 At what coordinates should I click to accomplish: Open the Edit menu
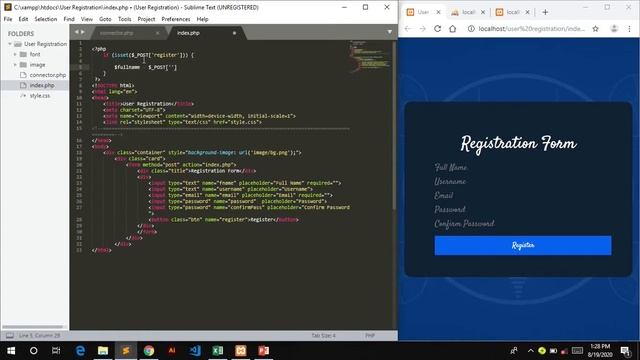(x=23, y=19)
